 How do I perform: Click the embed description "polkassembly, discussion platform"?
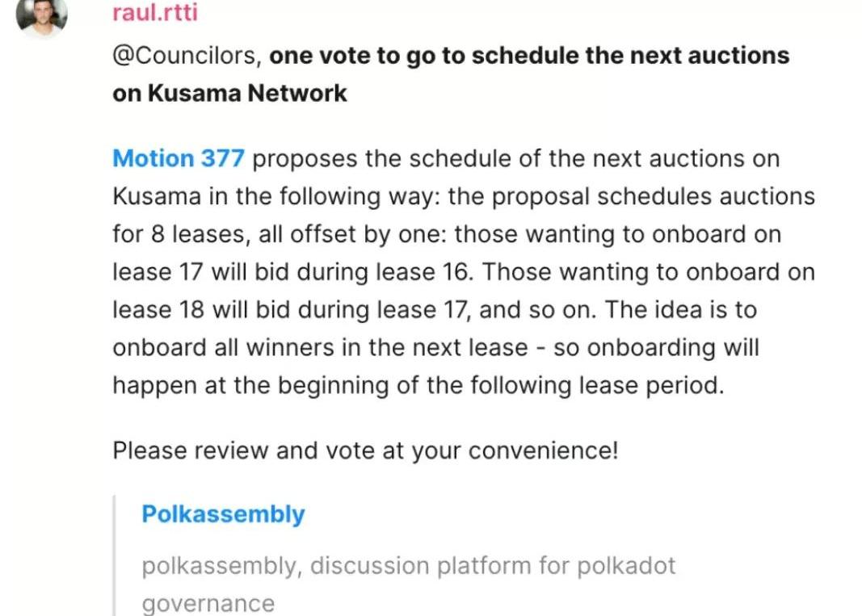tap(408, 566)
